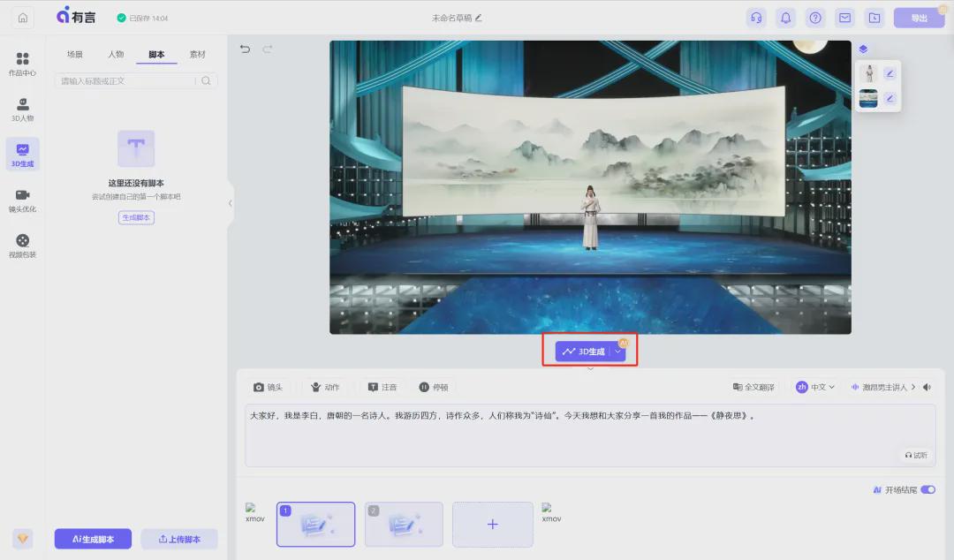Open the 中文 language dropdown
The height and width of the screenshot is (560, 954).
[814, 387]
